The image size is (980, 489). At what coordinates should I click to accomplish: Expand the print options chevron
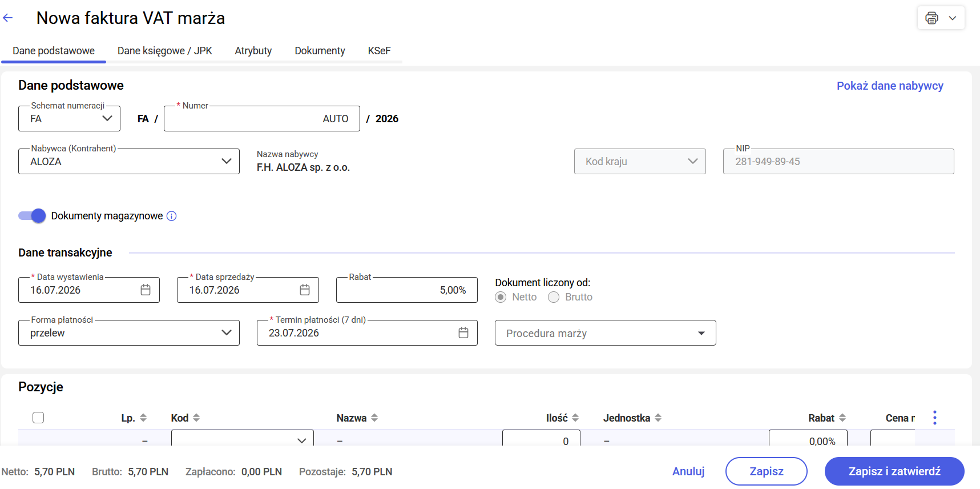(953, 18)
